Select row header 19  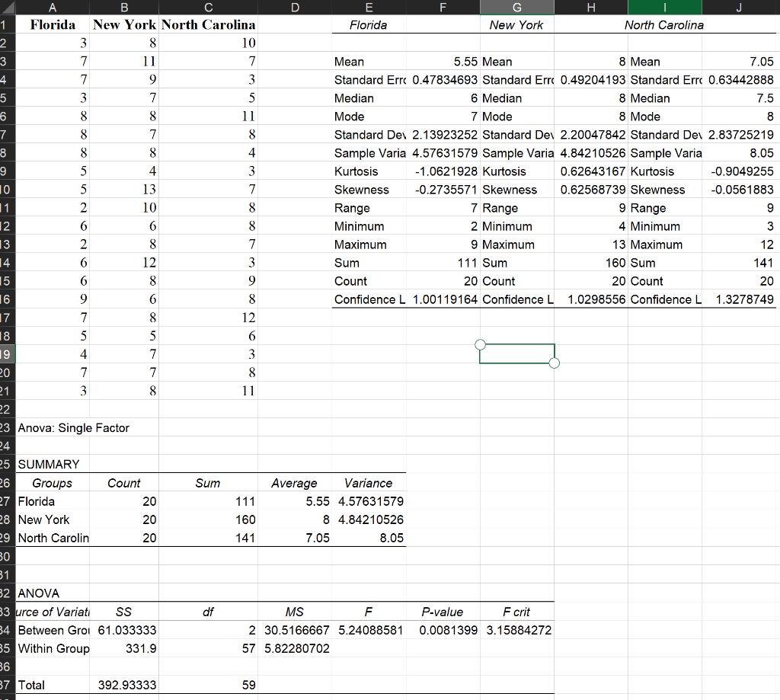(7, 354)
